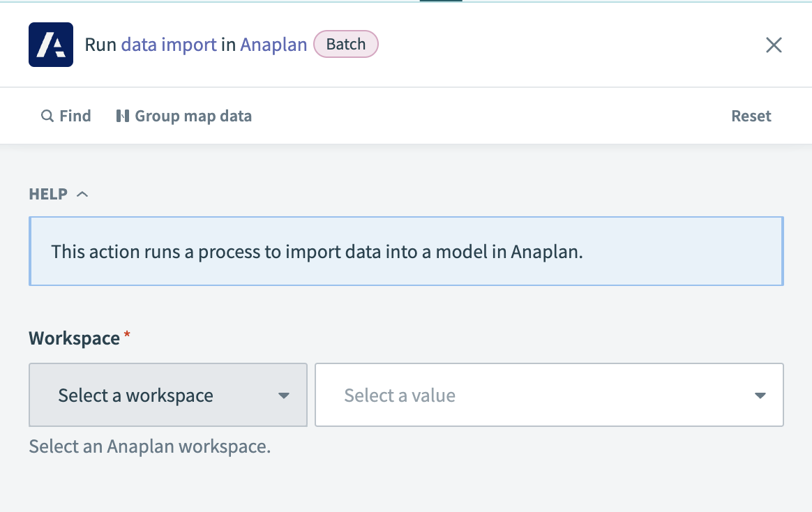
Task: Open the Select a value dropdown
Action: point(549,395)
